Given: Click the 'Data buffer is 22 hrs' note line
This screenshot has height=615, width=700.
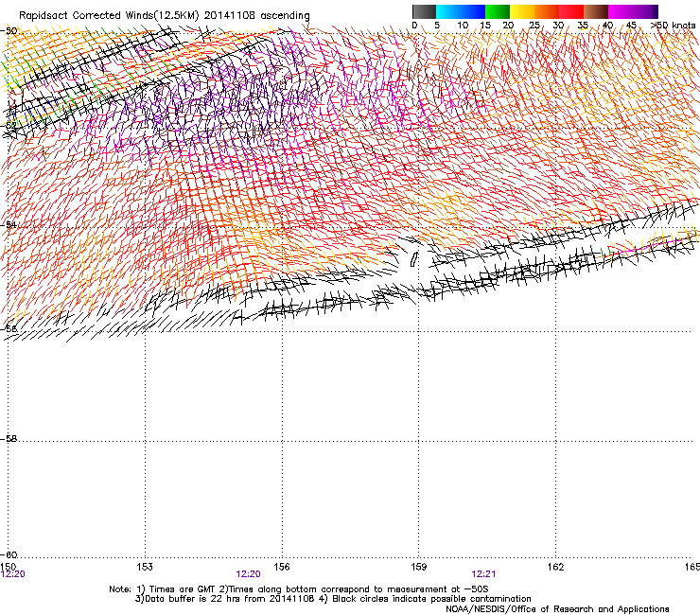Looking at the screenshot, I should pyautogui.click(x=333, y=599).
